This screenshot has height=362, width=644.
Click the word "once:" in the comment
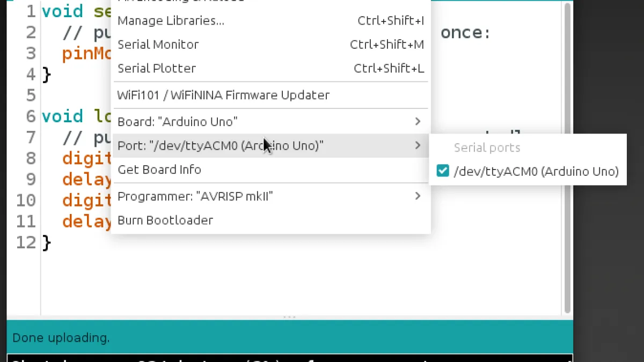click(x=465, y=33)
